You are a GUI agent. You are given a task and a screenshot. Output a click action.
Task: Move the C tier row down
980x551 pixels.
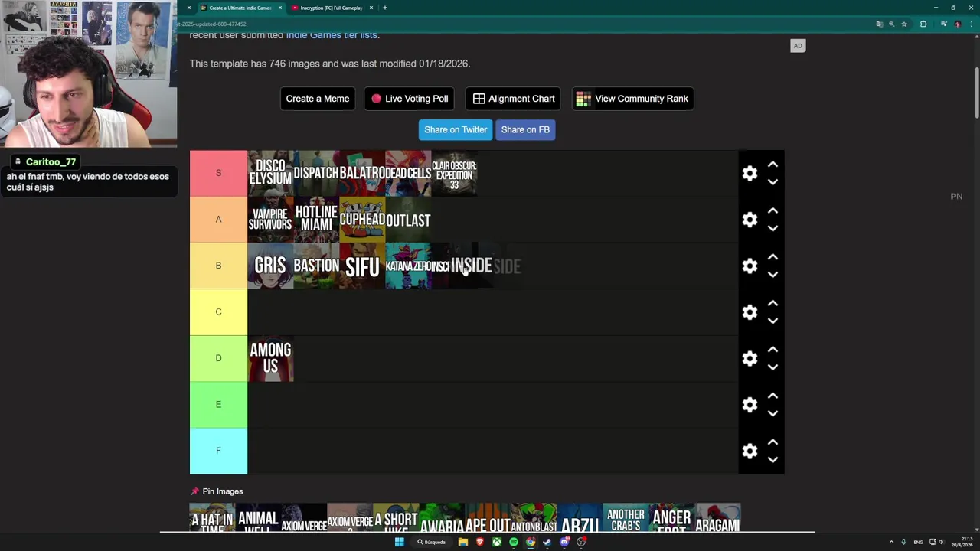pyautogui.click(x=773, y=321)
